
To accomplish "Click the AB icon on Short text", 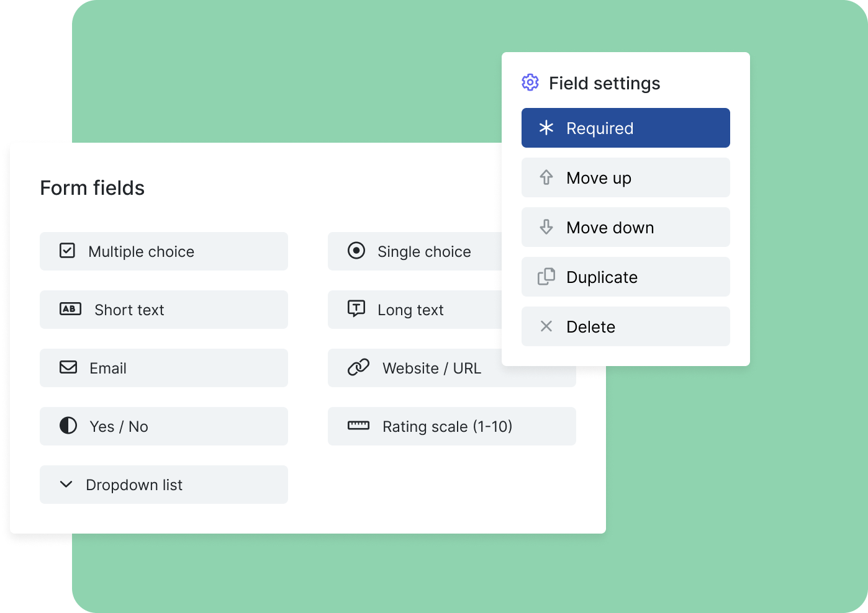I will (x=70, y=309).
